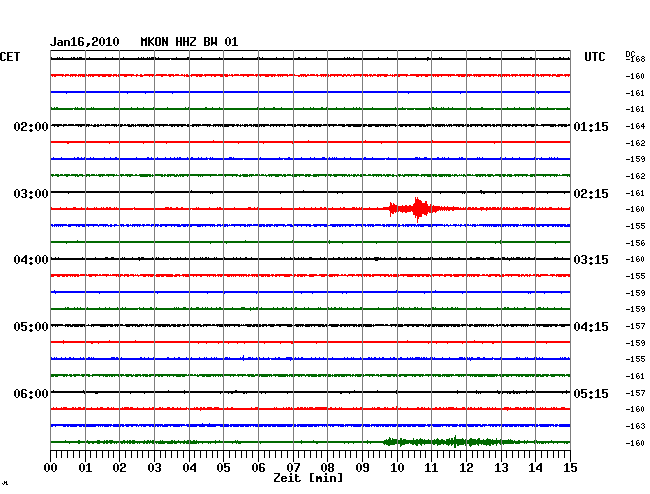Click the 03:15 UTC row label

pos(591,260)
